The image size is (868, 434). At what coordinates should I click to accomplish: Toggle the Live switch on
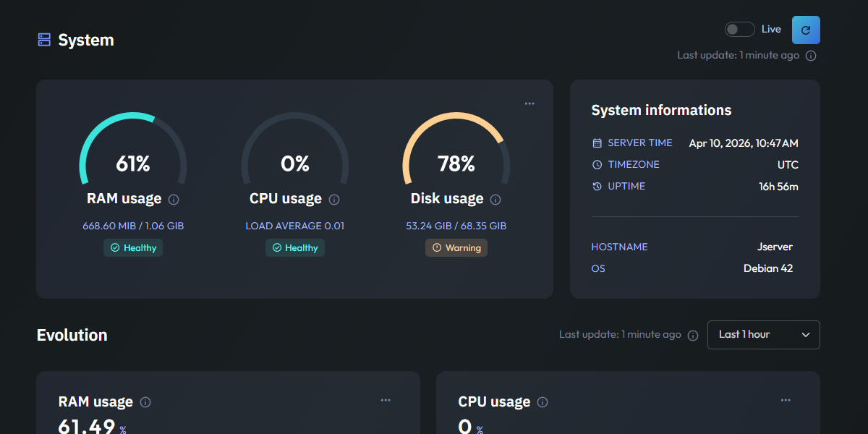[740, 29]
